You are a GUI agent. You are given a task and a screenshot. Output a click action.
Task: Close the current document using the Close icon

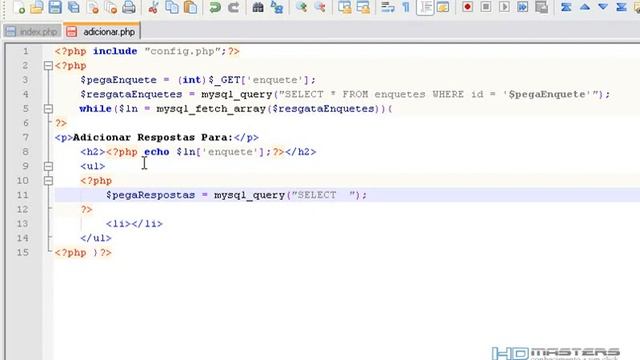pyautogui.click(x=93, y=7)
